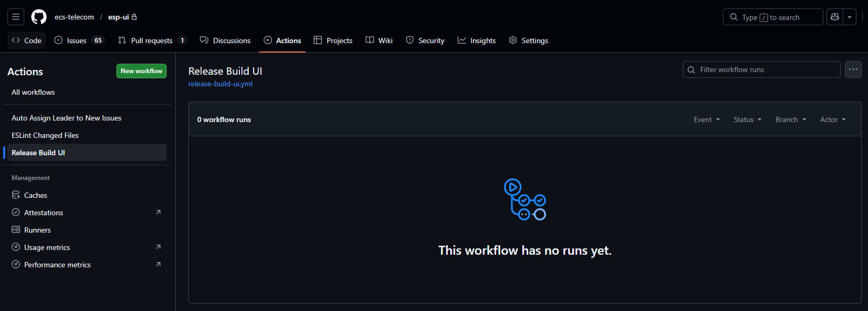Click the Performance metrics gauge icon

(x=16, y=265)
